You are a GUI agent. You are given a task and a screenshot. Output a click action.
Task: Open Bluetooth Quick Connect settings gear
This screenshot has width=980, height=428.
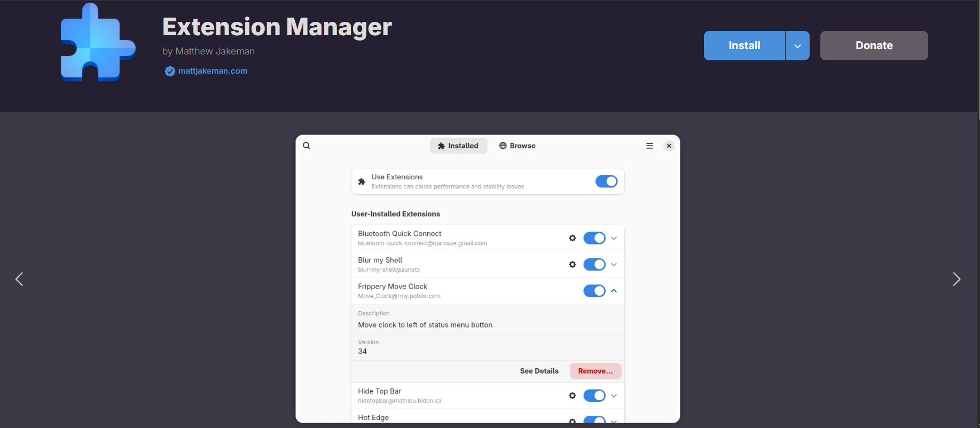573,238
